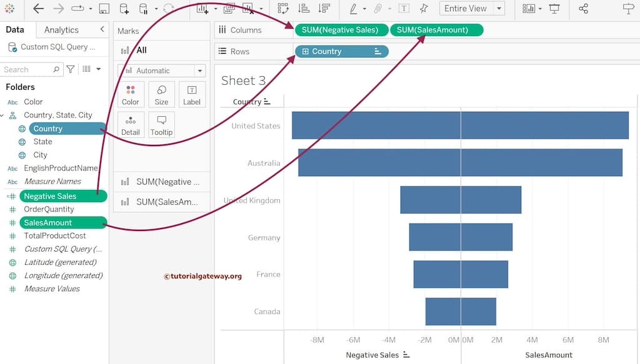Image resolution: width=640 pixels, height=364 pixels.
Task: Click the forward (redo) arrow
Action: [x=59, y=9]
